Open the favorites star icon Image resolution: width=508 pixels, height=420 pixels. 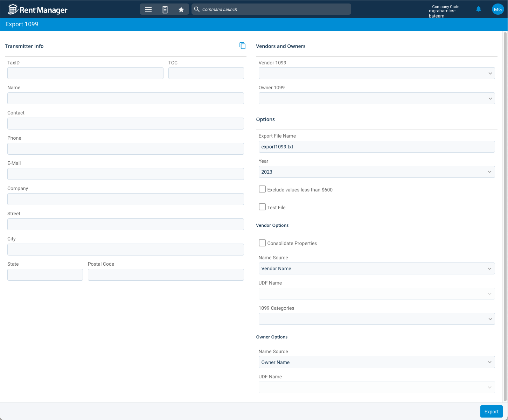(x=181, y=9)
